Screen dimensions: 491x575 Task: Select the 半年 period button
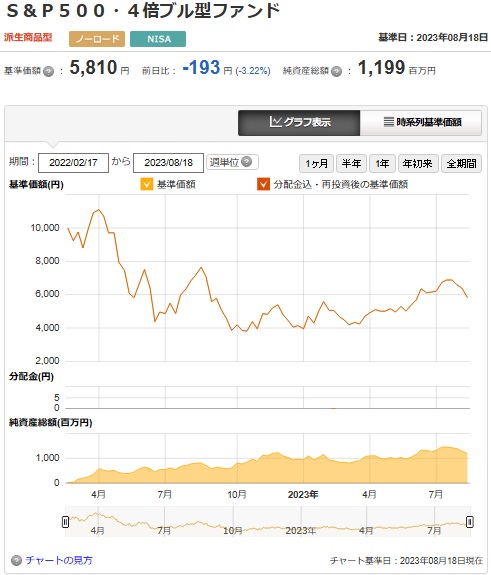351,163
